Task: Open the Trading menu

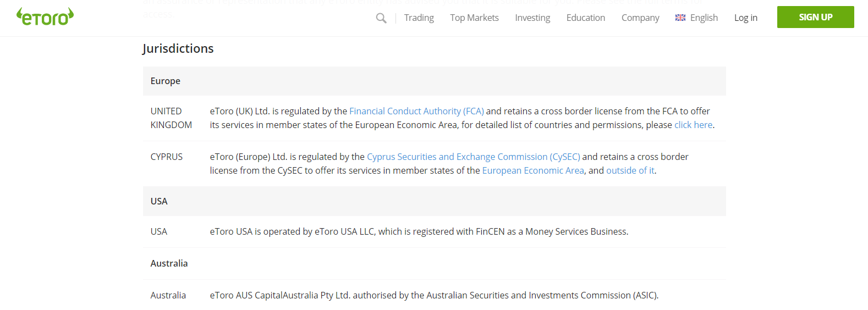Action: click(419, 18)
